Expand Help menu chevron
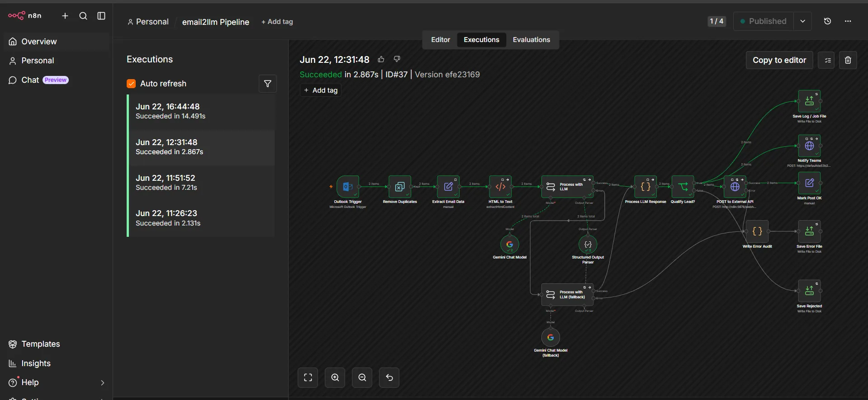 pyautogui.click(x=102, y=382)
